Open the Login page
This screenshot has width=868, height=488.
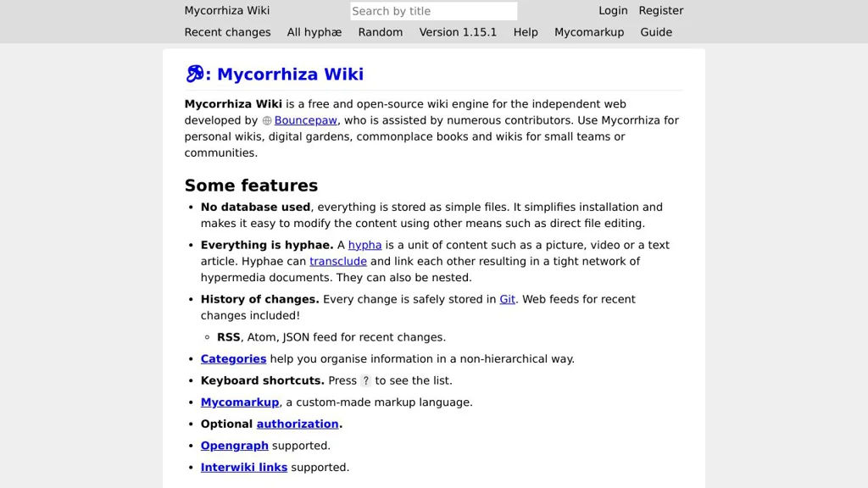click(613, 11)
